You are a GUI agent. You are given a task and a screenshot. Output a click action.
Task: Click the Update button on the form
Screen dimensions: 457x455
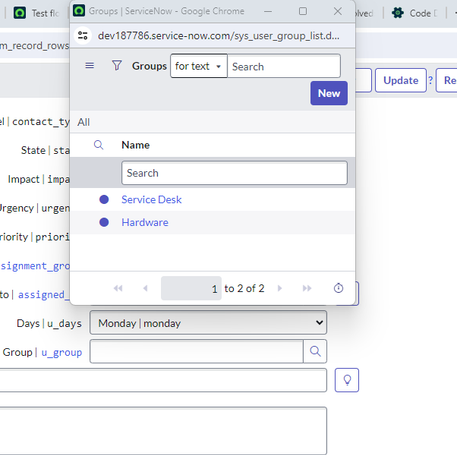coord(401,80)
